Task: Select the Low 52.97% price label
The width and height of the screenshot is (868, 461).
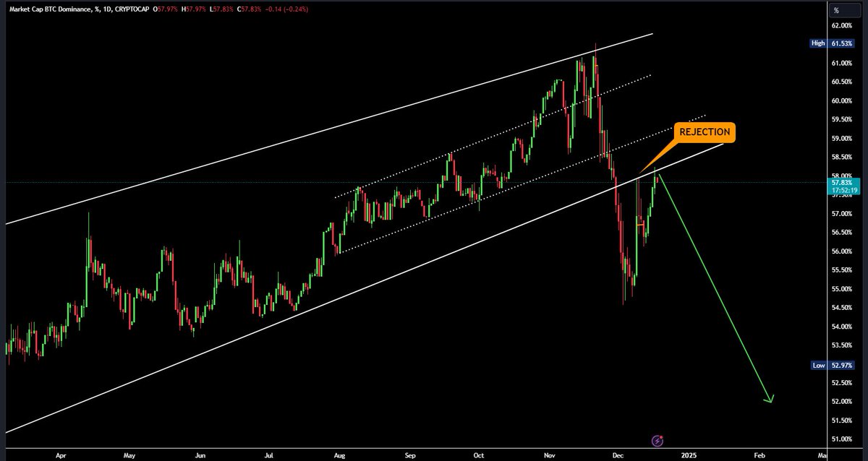Action: 833,366
